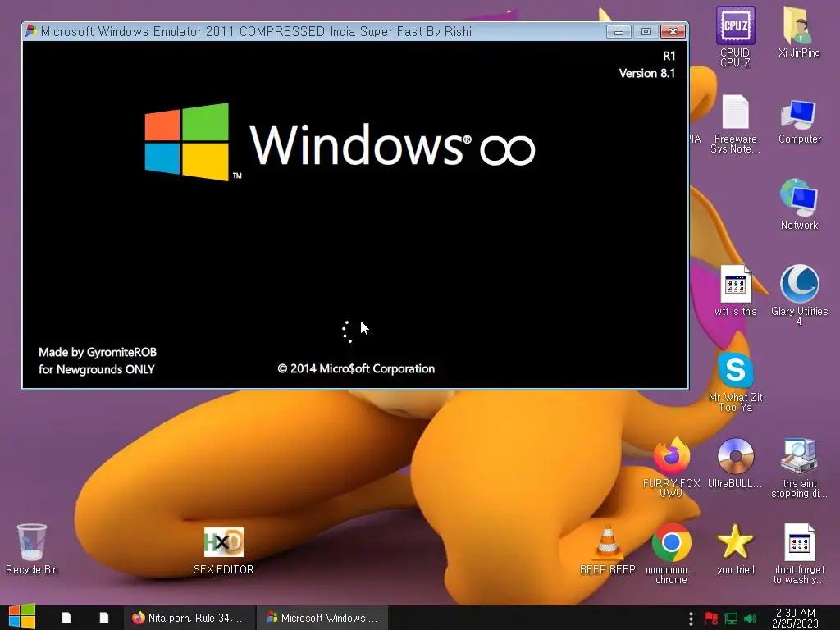The image size is (840, 630).
Task: Minimize the Windows Emulator window
Action: pos(619,32)
